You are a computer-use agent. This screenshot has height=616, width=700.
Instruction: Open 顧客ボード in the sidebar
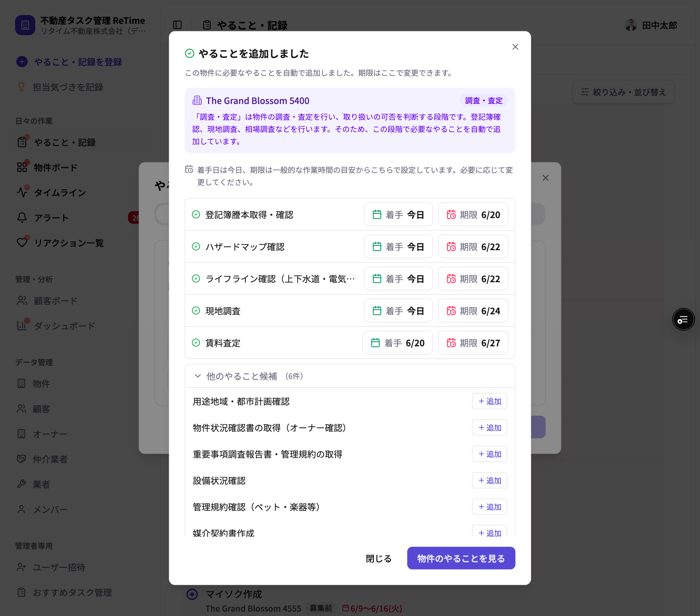(55, 301)
